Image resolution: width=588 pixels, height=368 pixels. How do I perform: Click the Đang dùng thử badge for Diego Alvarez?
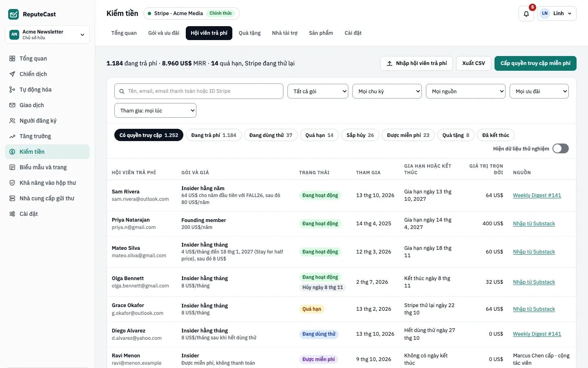point(319,334)
